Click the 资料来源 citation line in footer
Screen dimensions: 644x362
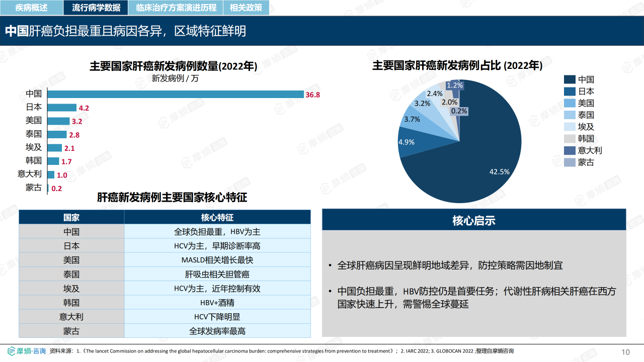click(282, 351)
